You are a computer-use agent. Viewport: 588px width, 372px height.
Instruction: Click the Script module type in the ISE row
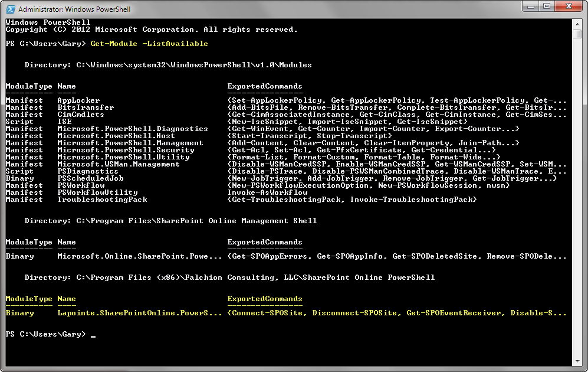tap(19, 122)
